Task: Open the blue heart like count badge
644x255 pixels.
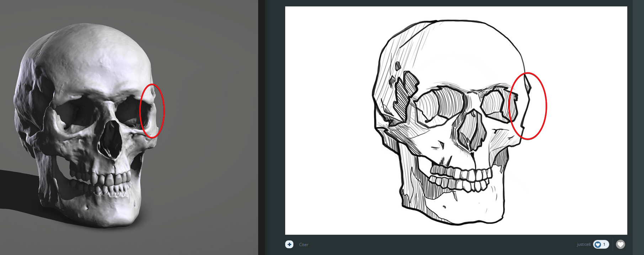Action: tap(601, 244)
